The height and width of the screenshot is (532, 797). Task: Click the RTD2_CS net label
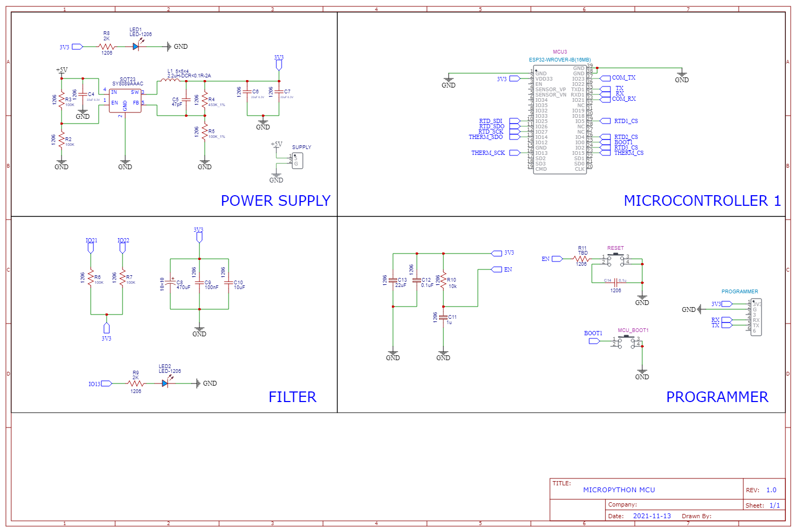(x=626, y=137)
